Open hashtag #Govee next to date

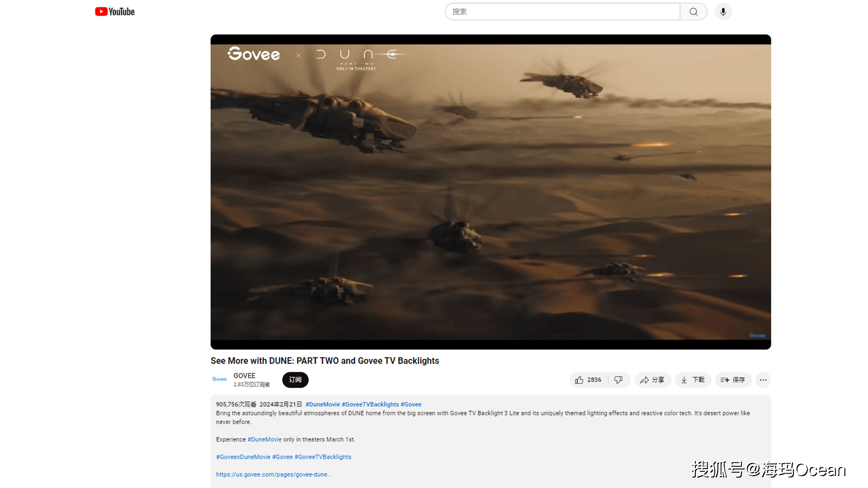coord(411,404)
